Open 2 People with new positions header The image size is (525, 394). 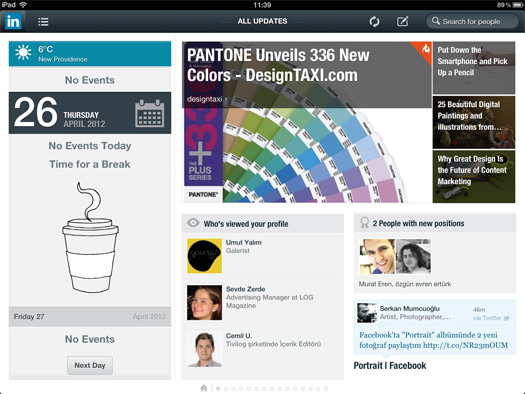[435, 223]
